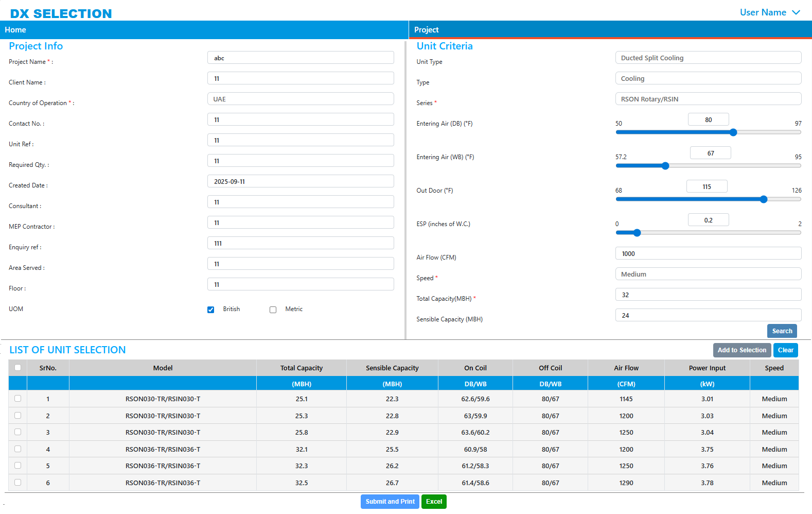Click Entering Air (WB) value box 67

point(710,153)
